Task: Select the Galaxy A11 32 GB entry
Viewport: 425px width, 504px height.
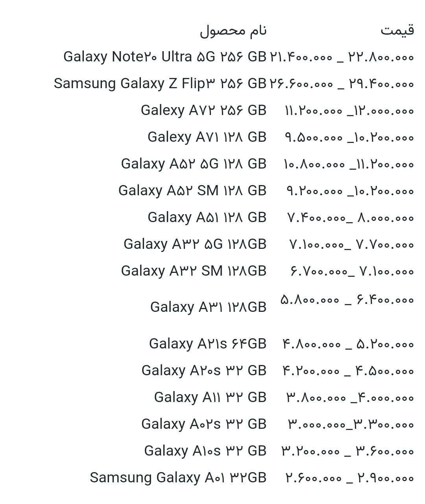Action: [210, 397]
